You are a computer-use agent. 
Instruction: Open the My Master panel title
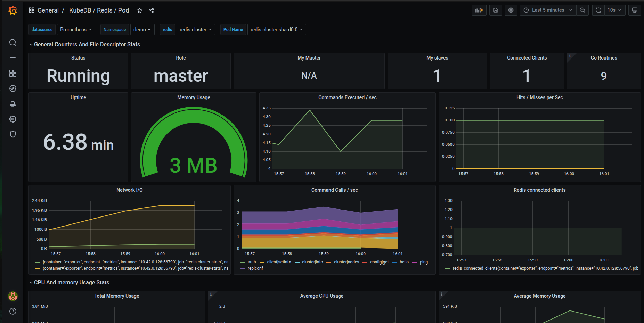(x=309, y=58)
